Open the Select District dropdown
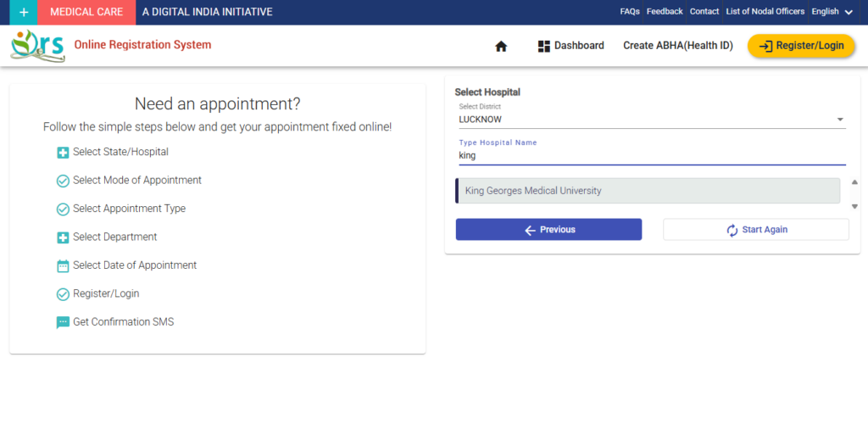The width and height of the screenshot is (868, 424). 650,120
